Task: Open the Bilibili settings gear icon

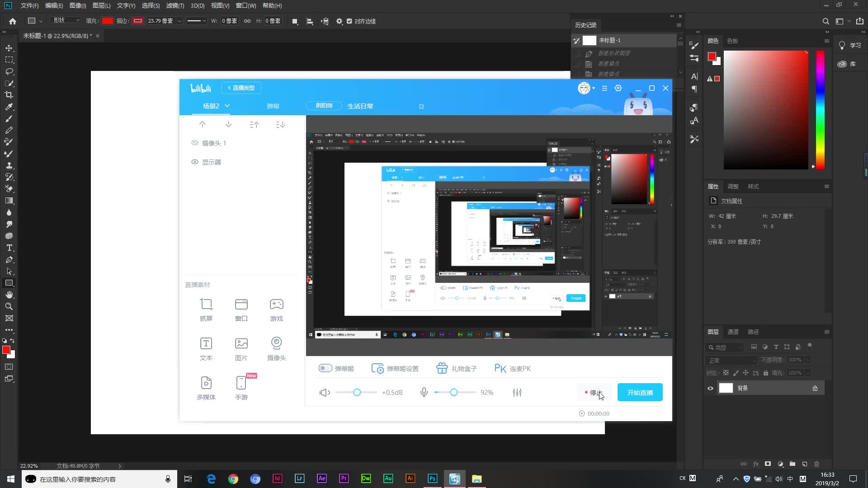Action: (x=618, y=88)
